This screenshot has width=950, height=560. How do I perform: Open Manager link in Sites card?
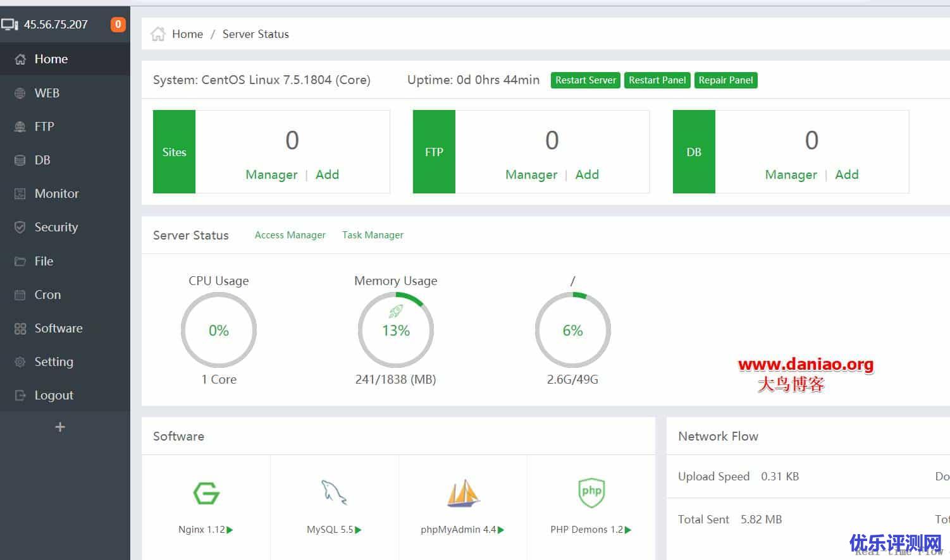(271, 174)
